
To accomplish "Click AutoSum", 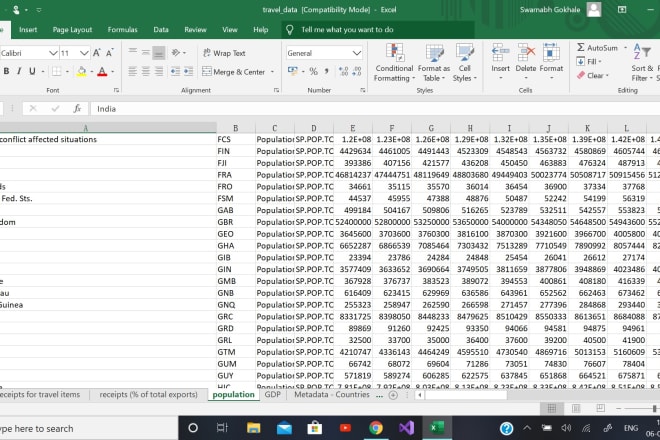I will click(x=598, y=48).
